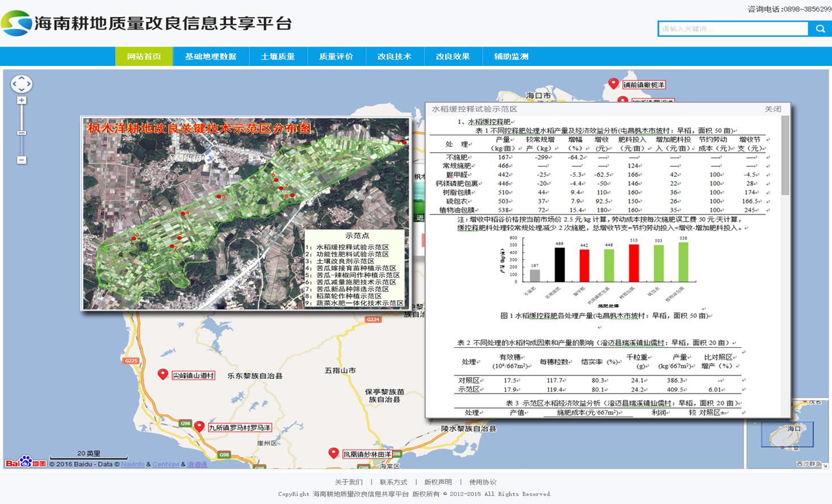Click legend item 水稻缓控释试验示范区
Screen dimensions: 832x504
347,247
